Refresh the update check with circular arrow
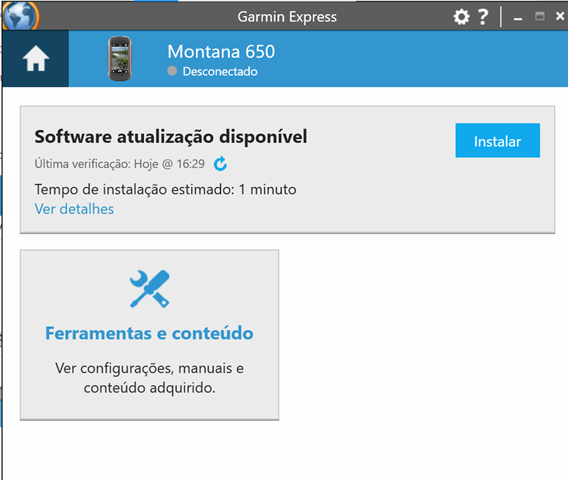The image size is (568, 480). (x=220, y=164)
